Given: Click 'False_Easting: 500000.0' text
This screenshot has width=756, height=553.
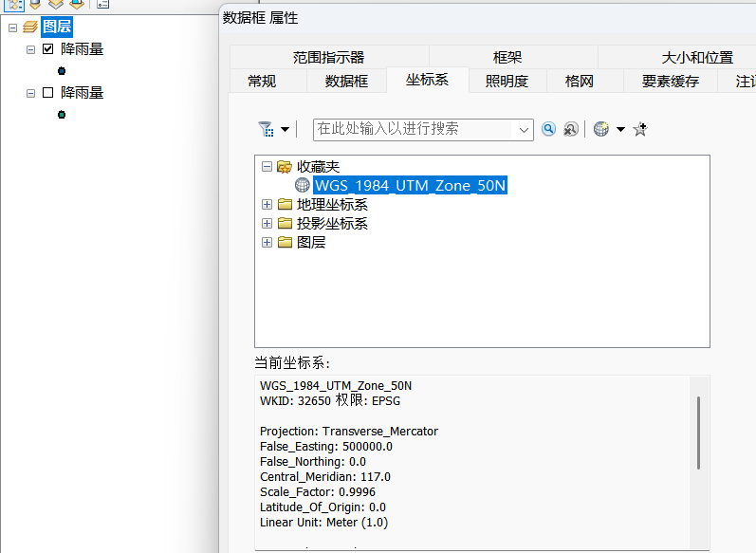Looking at the screenshot, I should click(326, 447).
